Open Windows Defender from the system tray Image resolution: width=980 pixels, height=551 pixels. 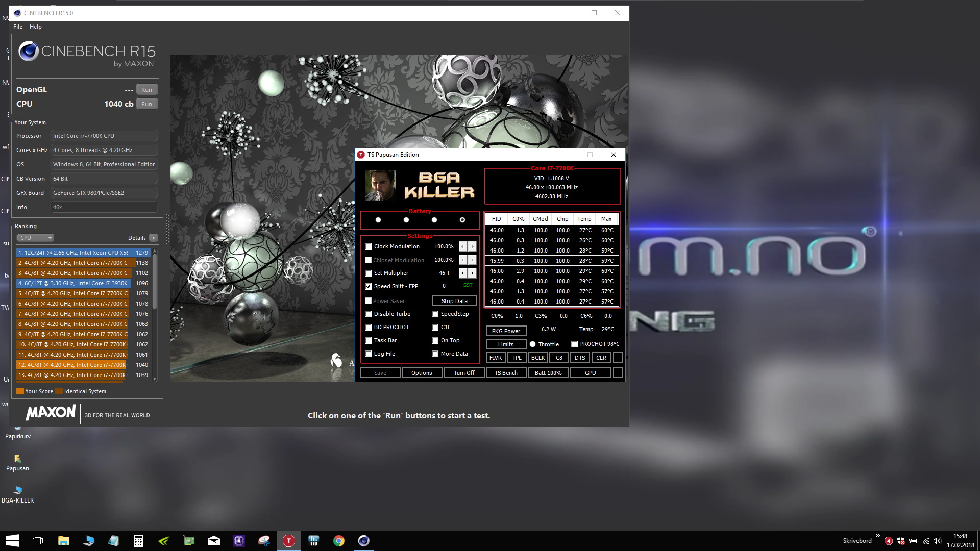[901, 541]
